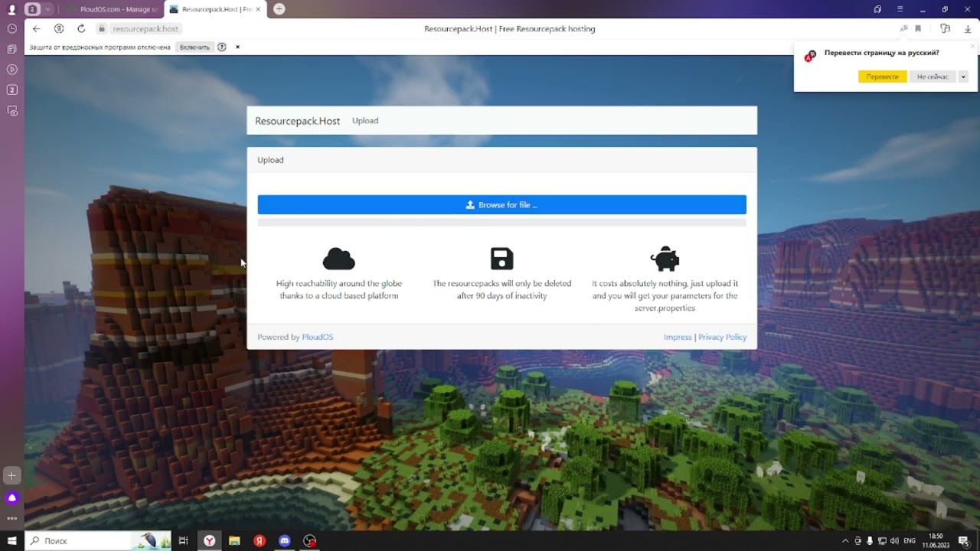Open the tab group counter showing 2
Viewport: 980px width, 551px height.
pyautogui.click(x=33, y=9)
